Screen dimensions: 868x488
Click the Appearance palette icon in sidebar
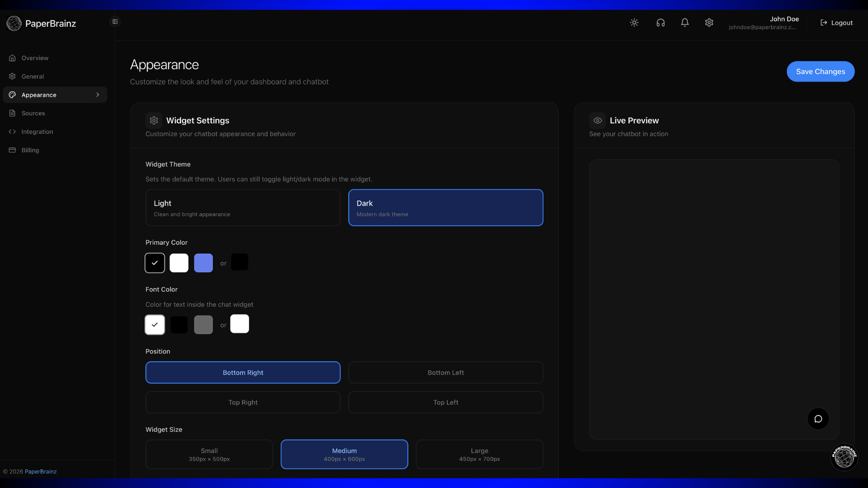pos(12,95)
